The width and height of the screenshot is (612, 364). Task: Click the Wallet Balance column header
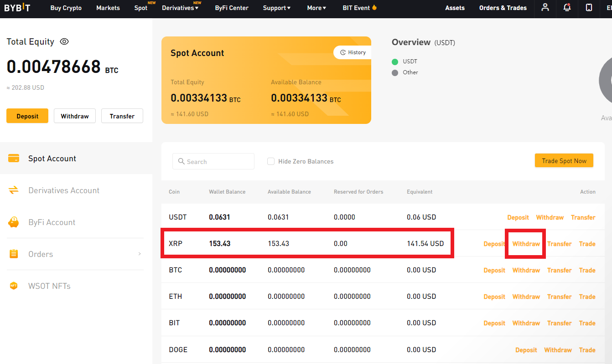(x=227, y=192)
